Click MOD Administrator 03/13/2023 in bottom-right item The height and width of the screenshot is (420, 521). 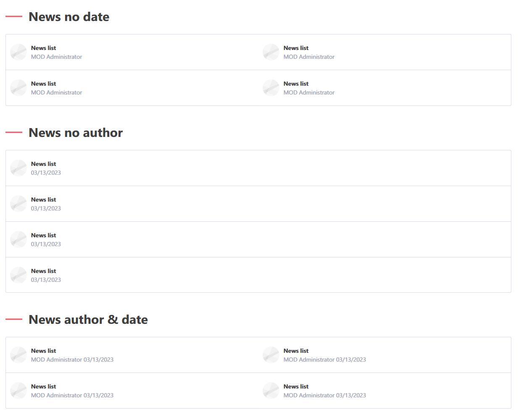point(325,395)
